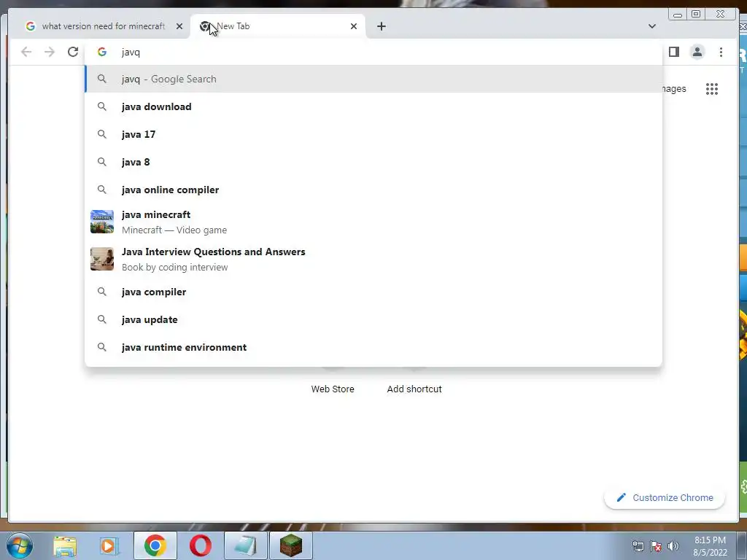Click the network tray icon
This screenshot has height=560, width=747.
pos(638,546)
